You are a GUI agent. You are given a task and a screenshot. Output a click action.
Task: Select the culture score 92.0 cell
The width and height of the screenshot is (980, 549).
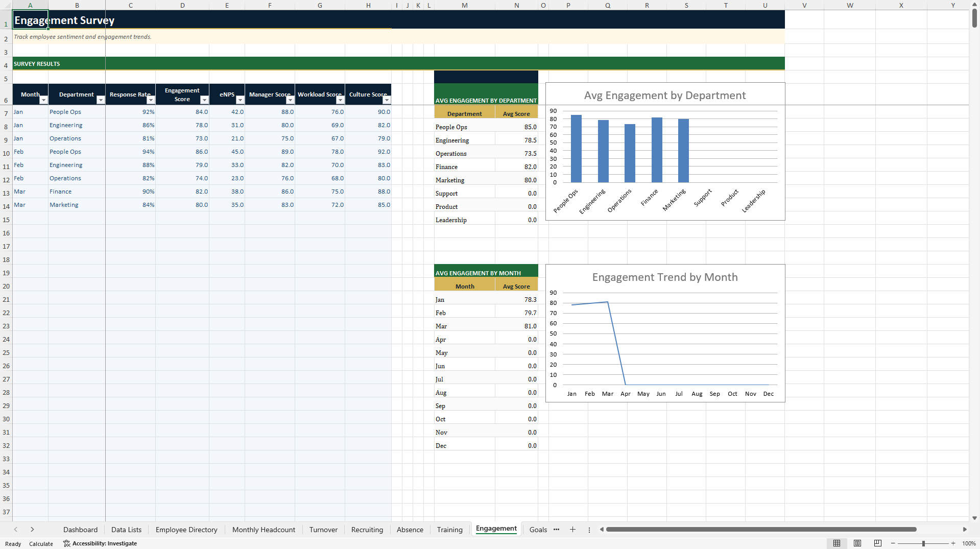click(368, 152)
